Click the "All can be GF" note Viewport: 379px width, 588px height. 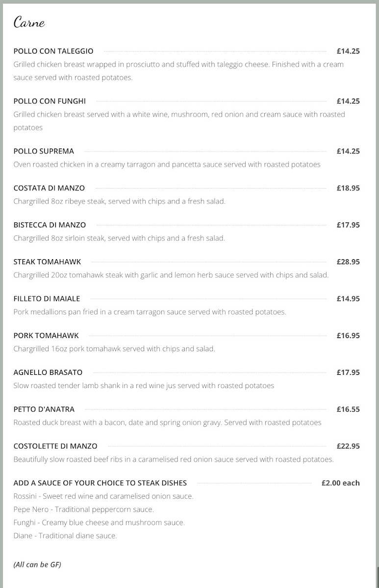(x=37, y=564)
